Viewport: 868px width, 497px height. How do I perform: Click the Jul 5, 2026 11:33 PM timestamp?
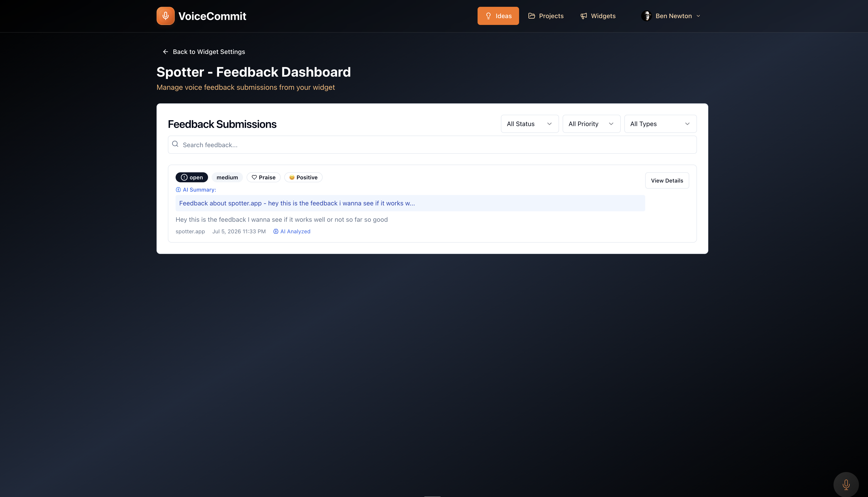[x=239, y=231]
